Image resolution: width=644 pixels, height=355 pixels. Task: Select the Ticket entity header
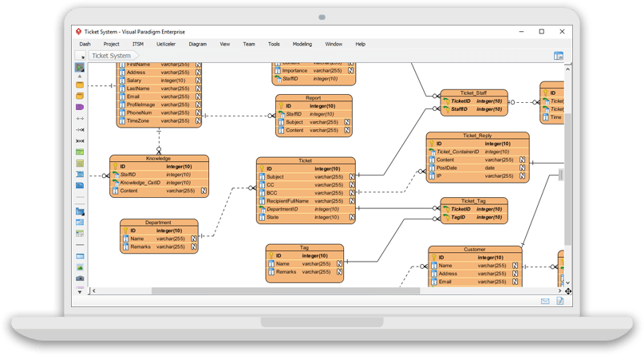point(306,161)
